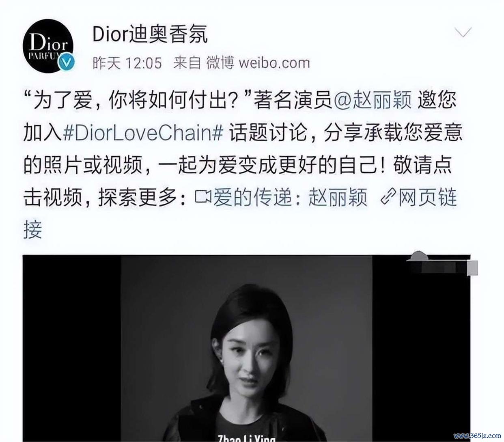Click the www.365jz.com watermark
504x442 pixels.
pyautogui.click(x=477, y=436)
